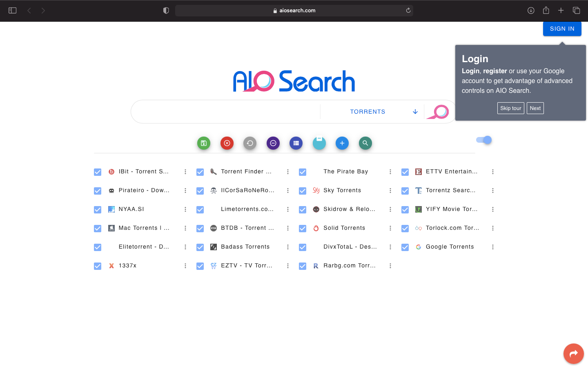Open options menu for Badass Torrents
Image resolution: width=588 pixels, height=368 pixels.
[x=288, y=247]
